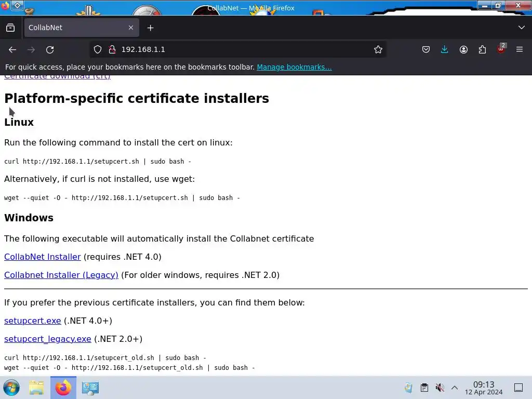
Task: Bookmark this page with the star
Action: tap(378, 49)
